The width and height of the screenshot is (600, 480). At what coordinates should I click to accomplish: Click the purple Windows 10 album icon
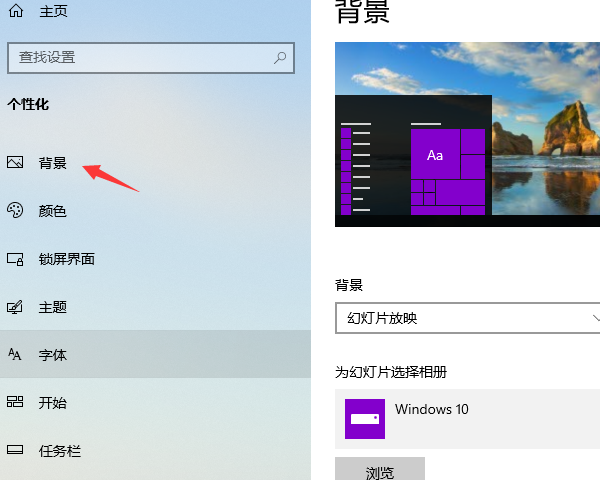pyautogui.click(x=365, y=418)
